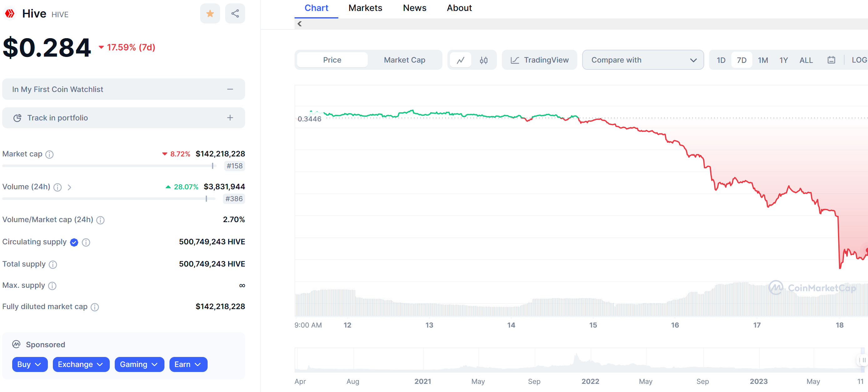The width and height of the screenshot is (868, 392).
Task: Click the Hive logo icon
Action: coord(10,13)
